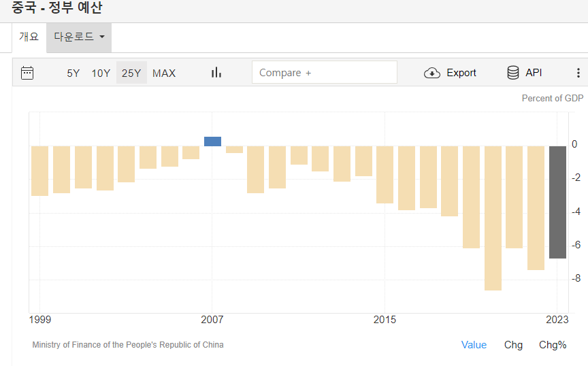Switch chart to Chg% view
The width and height of the screenshot is (588, 366).
pyautogui.click(x=553, y=345)
